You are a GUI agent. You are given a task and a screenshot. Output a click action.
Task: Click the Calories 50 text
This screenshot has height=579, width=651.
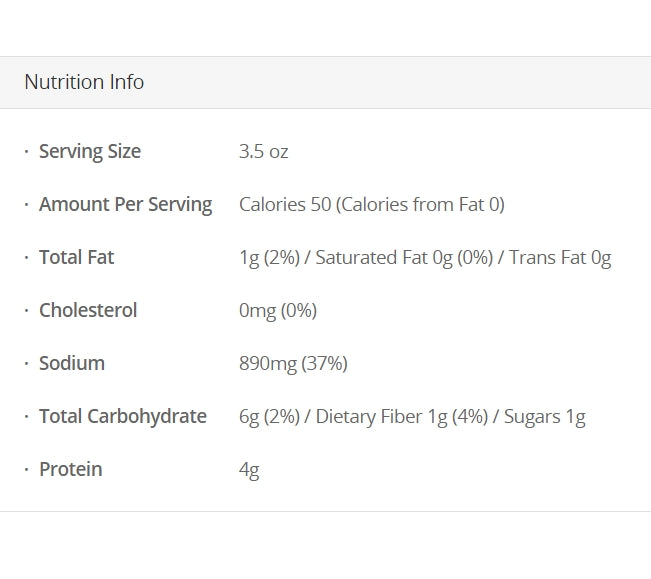click(285, 205)
